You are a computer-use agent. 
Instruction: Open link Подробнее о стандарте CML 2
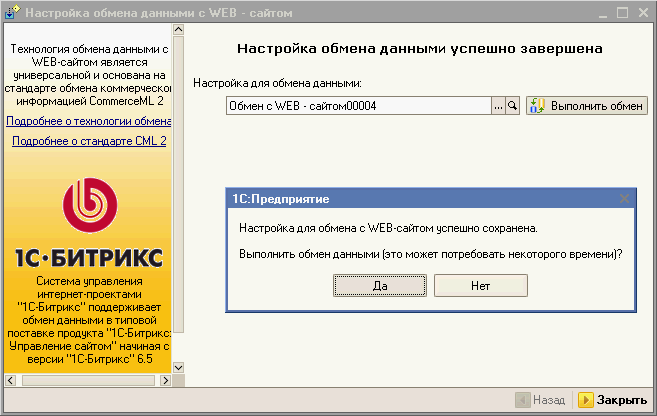(89, 141)
